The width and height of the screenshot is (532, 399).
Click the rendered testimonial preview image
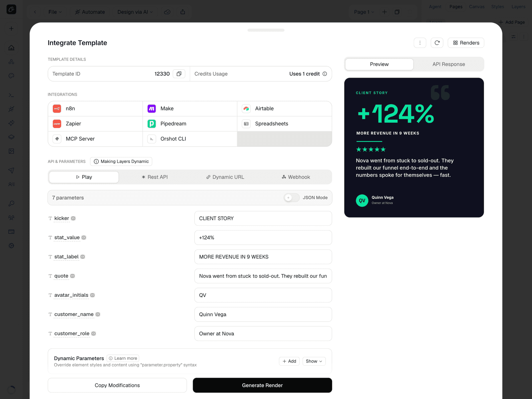pyautogui.click(x=414, y=148)
